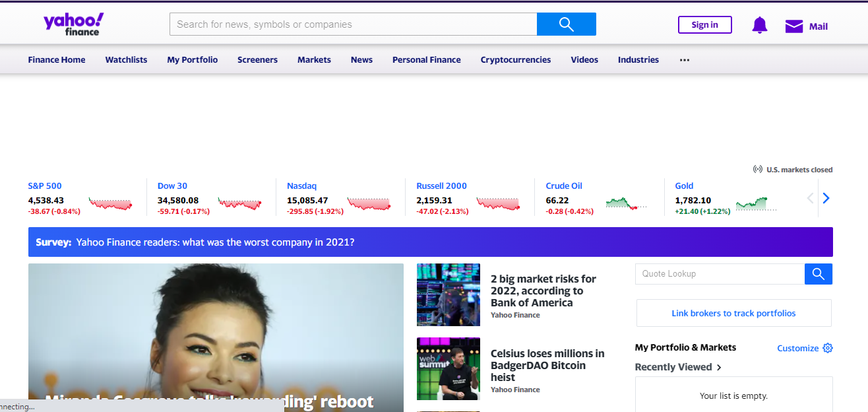
Task: Click the main search input field
Action: [x=354, y=24]
